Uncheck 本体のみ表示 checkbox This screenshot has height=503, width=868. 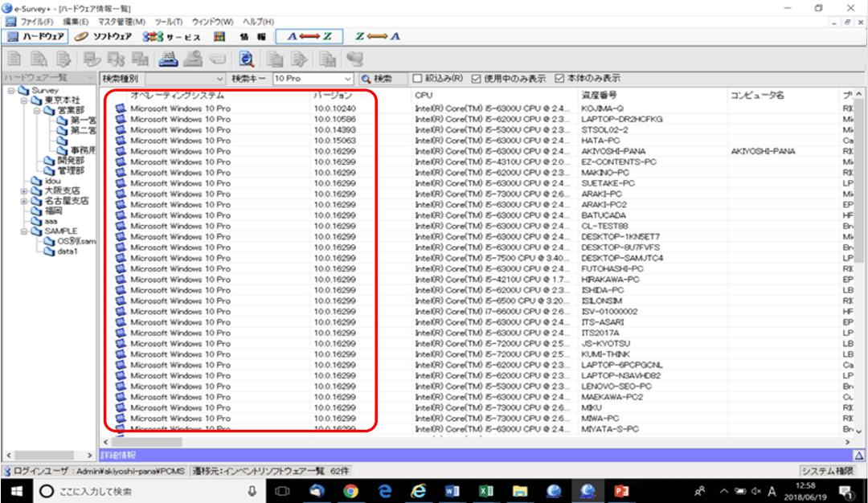559,79
